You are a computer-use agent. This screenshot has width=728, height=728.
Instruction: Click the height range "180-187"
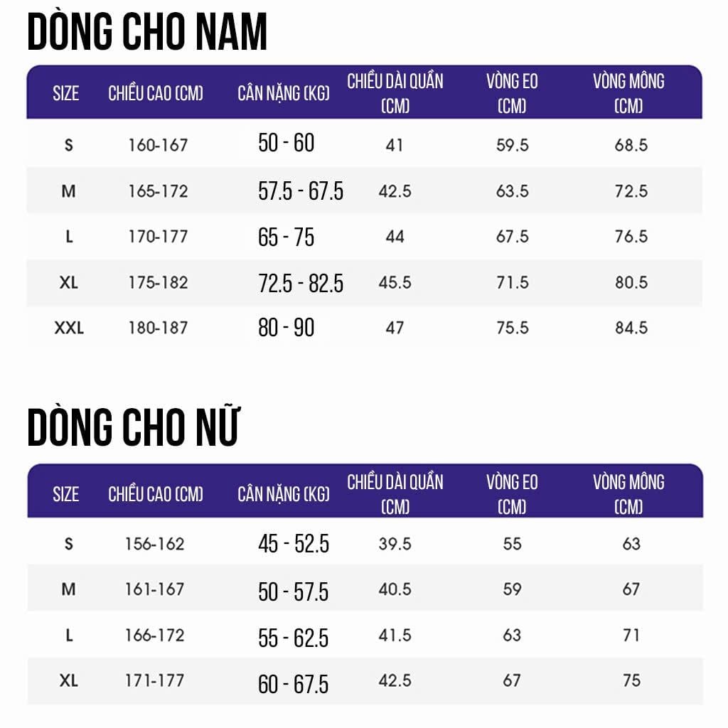click(158, 328)
